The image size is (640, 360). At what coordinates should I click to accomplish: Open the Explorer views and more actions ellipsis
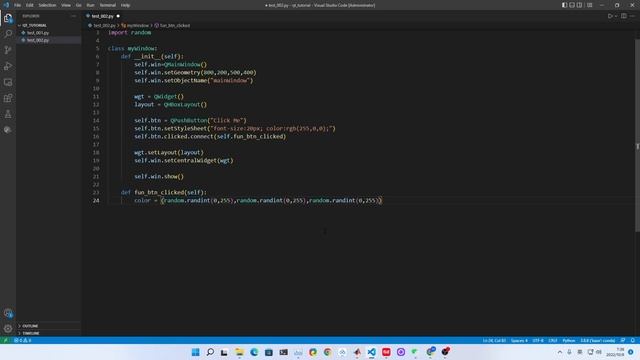click(x=73, y=16)
